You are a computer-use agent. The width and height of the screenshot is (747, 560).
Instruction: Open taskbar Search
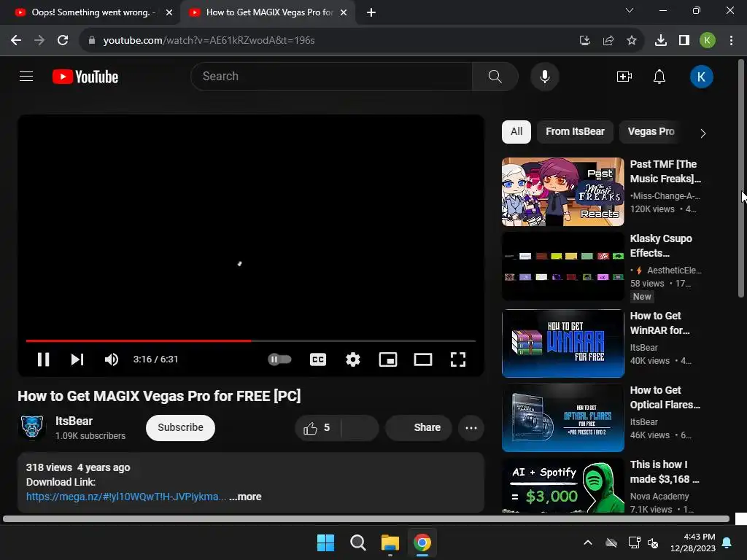(x=357, y=542)
